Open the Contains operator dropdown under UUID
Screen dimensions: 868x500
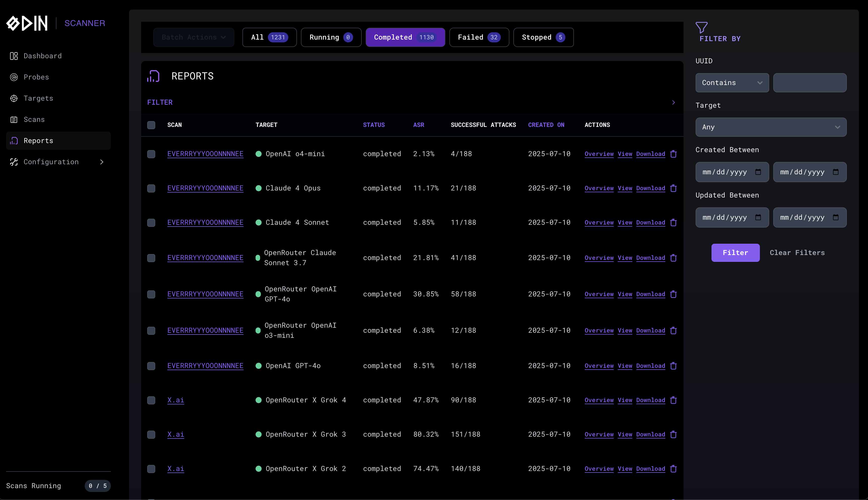click(x=732, y=82)
